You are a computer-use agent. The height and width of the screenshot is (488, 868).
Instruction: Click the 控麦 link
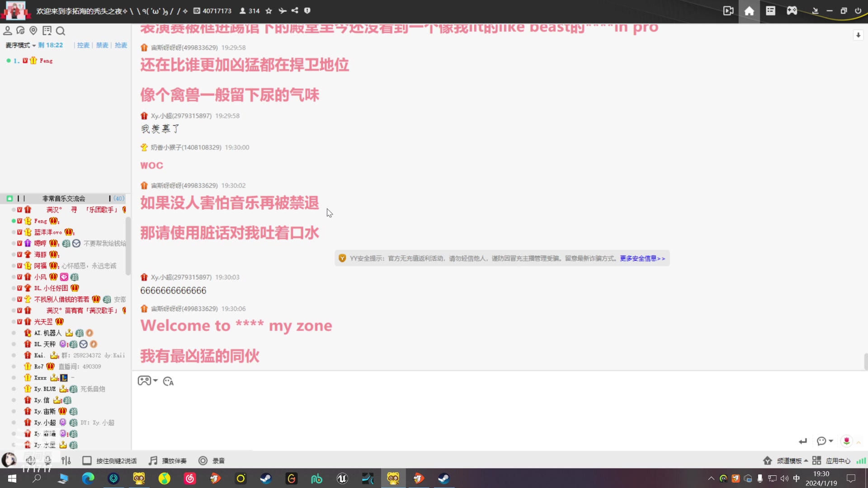(x=83, y=45)
